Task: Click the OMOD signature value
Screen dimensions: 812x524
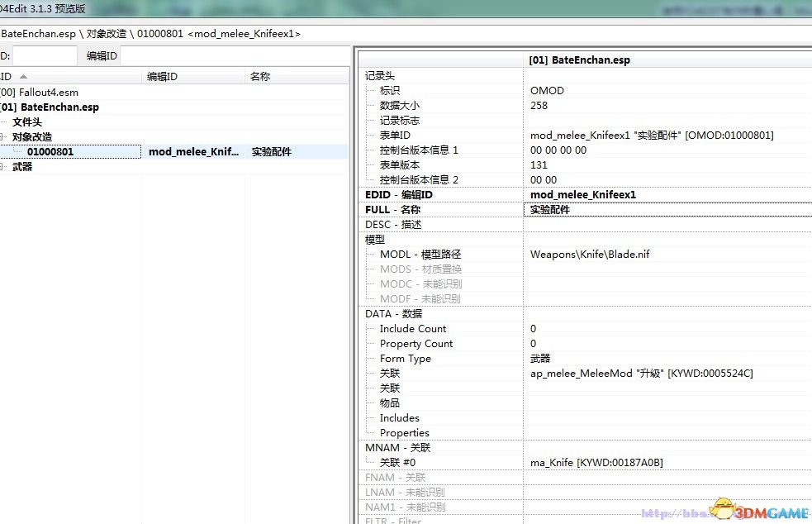Action: (x=547, y=91)
